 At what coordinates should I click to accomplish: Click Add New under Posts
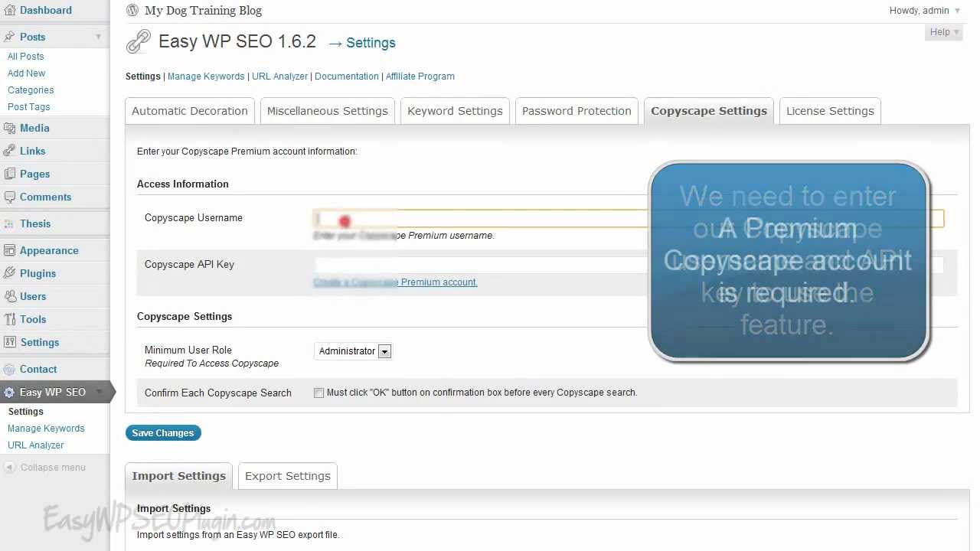(x=27, y=73)
